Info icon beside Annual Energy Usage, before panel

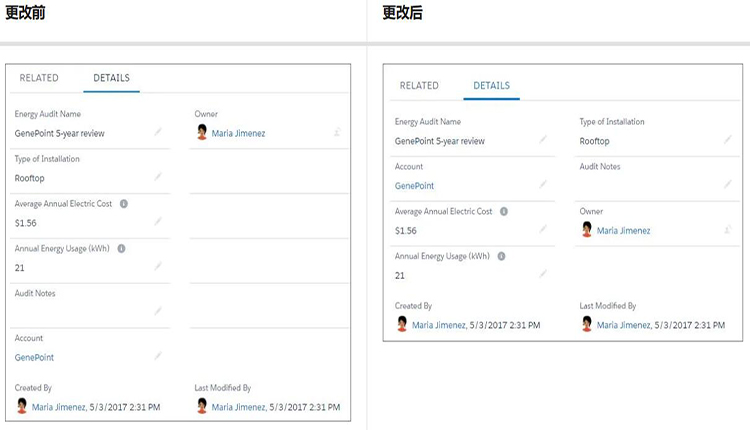[121, 249]
